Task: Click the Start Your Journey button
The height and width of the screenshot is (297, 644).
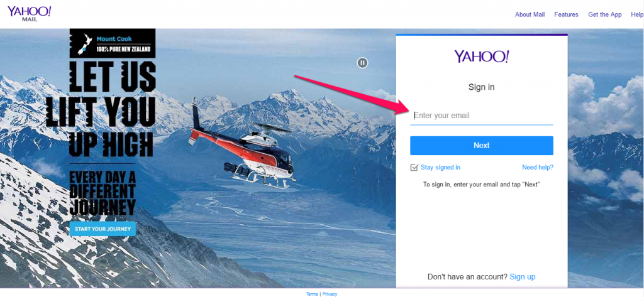Action: click(103, 229)
